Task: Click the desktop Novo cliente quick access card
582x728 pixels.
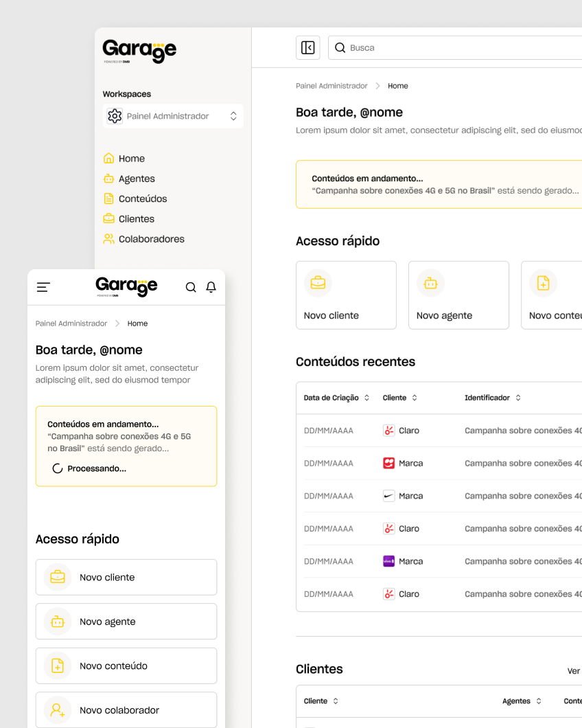Action: pyautogui.click(x=346, y=295)
